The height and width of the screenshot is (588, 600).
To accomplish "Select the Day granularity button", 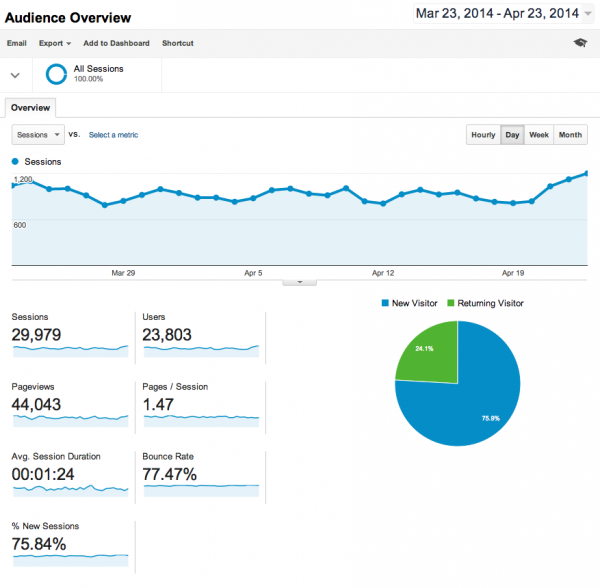I will coord(512,135).
